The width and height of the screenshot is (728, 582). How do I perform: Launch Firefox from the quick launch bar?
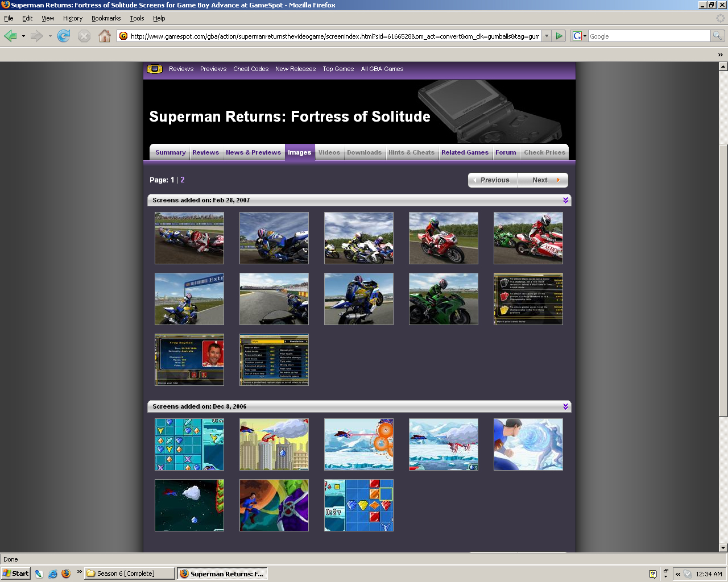coord(66,574)
